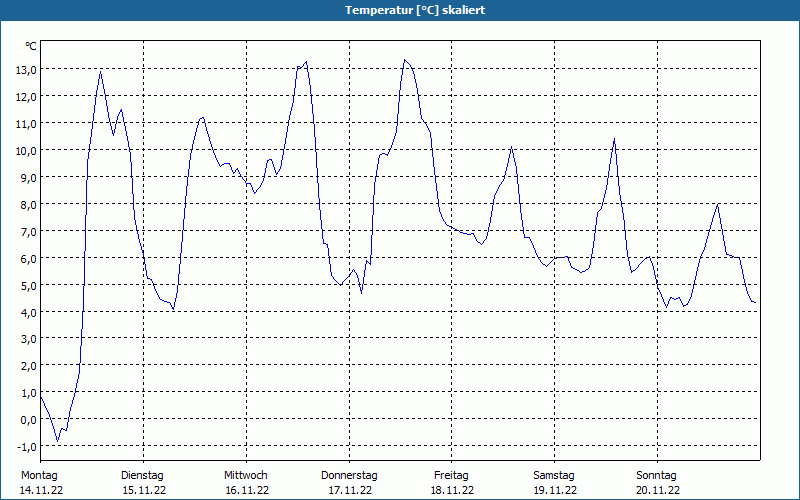This screenshot has width=800, height=500.
Task: Click the '8,0' y-axis label
Action: [x=29, y=205]
